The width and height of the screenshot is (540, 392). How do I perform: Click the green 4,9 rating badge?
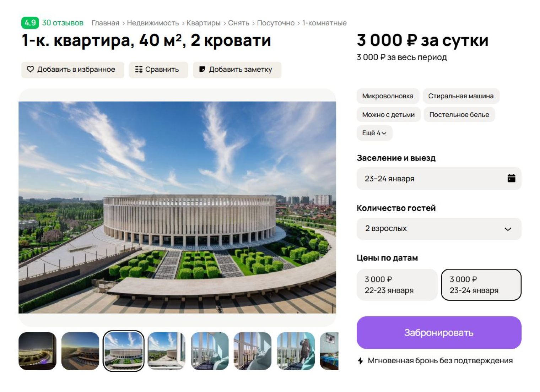coord(30,23)
